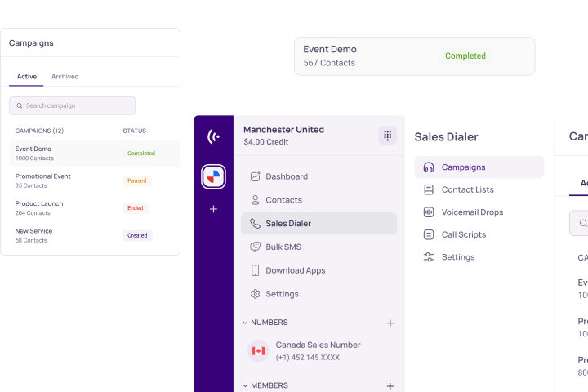This screenshot has height=392, width=588.
Task: Open Voicemail Drops in Sales Dialer submenu
Action: pyautogui.click(x=479, y=212)
